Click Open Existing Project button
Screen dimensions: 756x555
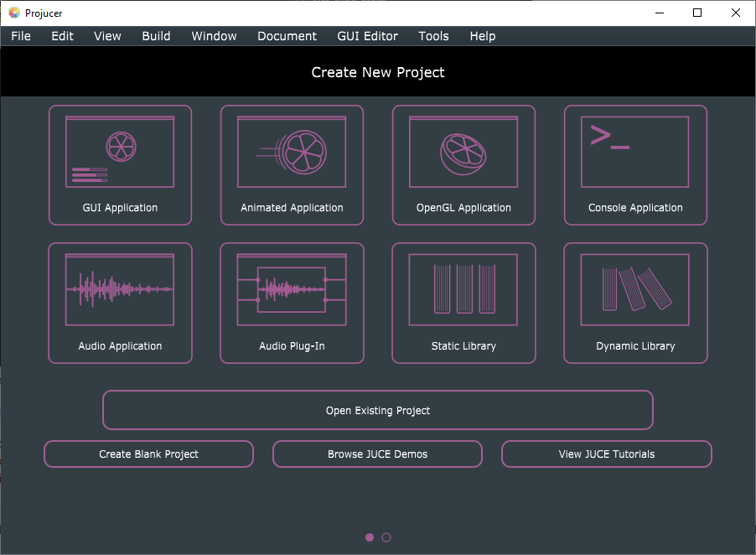378,410
